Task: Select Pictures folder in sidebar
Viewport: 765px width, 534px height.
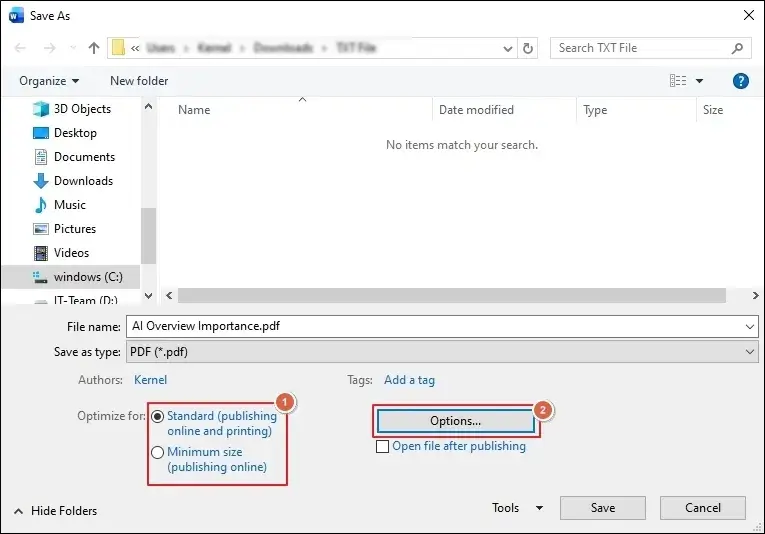Action: (x=64, y=229)
